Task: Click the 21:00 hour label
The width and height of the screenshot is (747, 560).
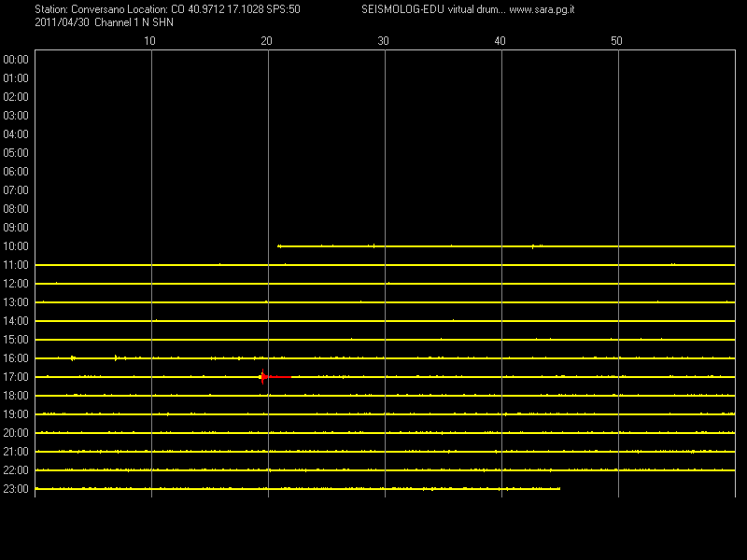Action: (x=16, y=452)
